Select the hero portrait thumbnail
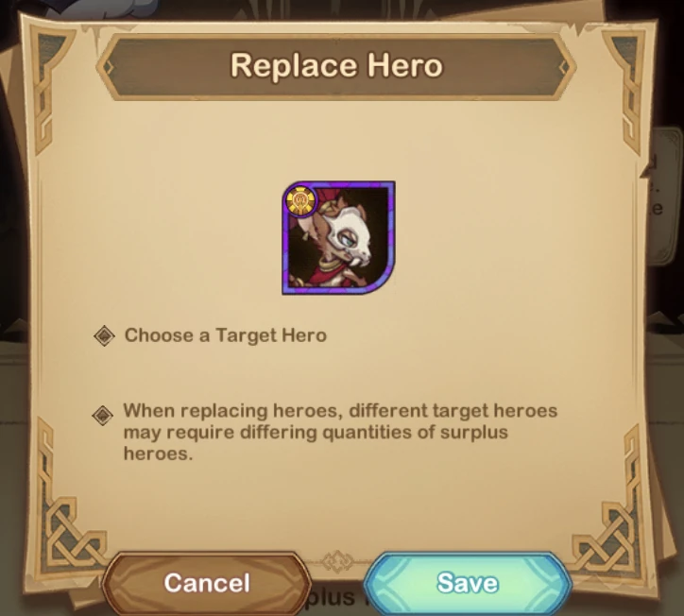Viewport: 684px width, 616px height. click(x=338, y=238)
